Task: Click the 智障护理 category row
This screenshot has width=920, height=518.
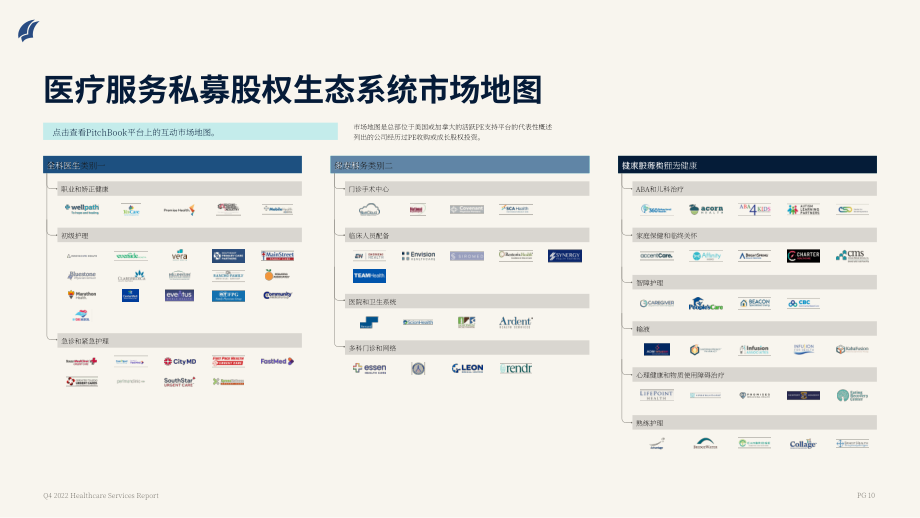Action: pyautogui.click(x=755, y=283)
